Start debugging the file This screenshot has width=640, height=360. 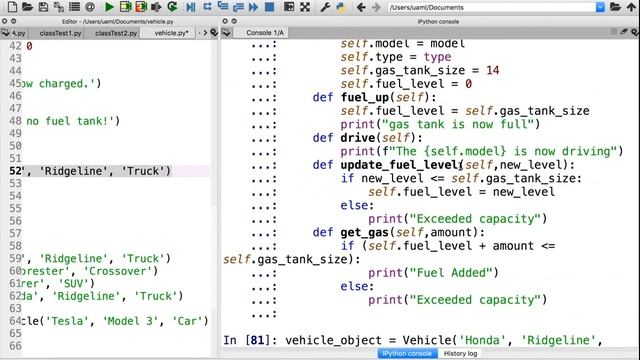tap(191, 7)
